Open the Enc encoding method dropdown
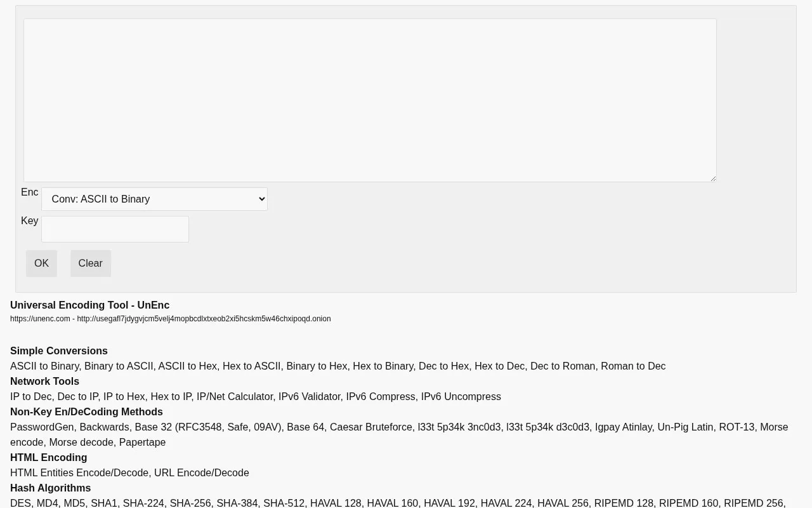The height and width of the screenshot is (508, 812). click(154, 199)
